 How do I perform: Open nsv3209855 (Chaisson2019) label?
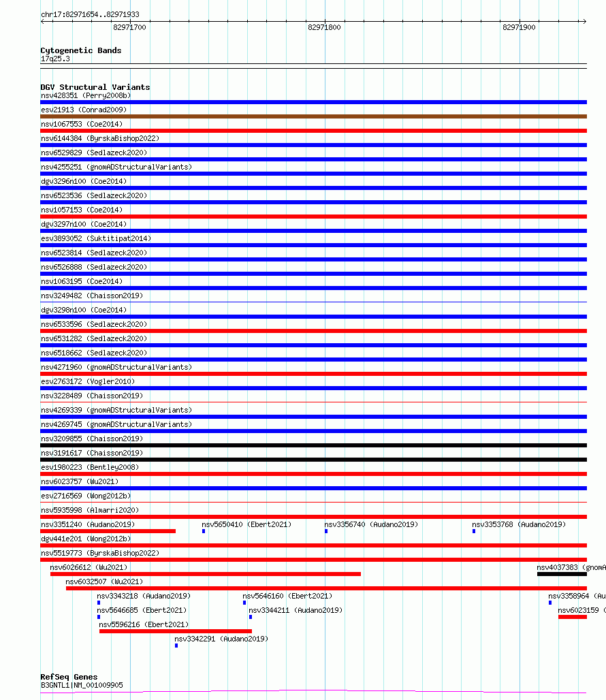pyautogui.click(x=92, y=439)
